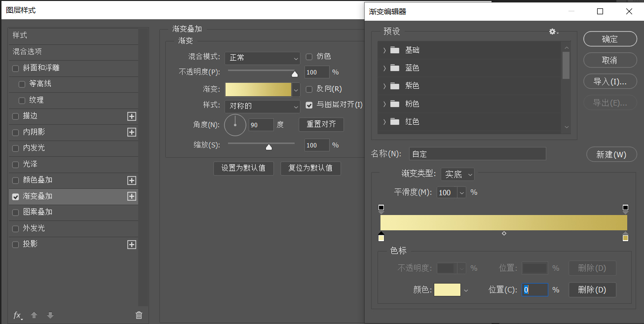This screenshot has height=324, width=644.
Task: Toggle 反向 reverse checkbox
Action: (309, 89)
